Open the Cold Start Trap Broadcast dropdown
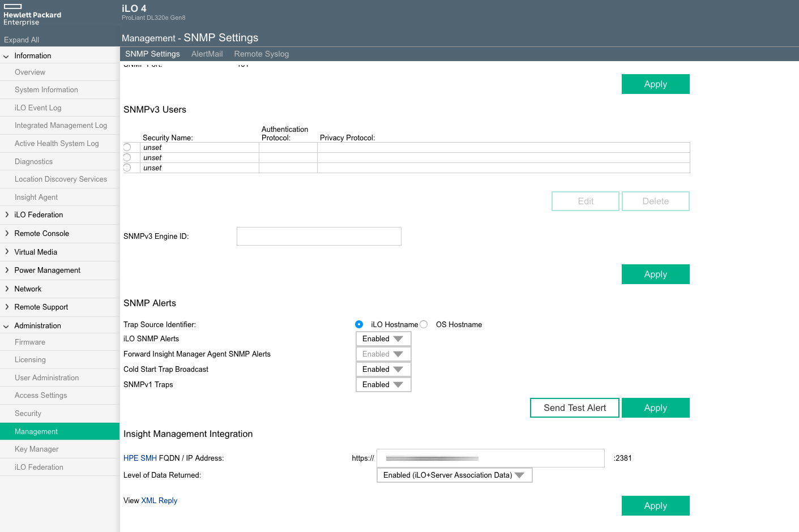This screenshot has width=799, height=532. (x=383, y=369)
